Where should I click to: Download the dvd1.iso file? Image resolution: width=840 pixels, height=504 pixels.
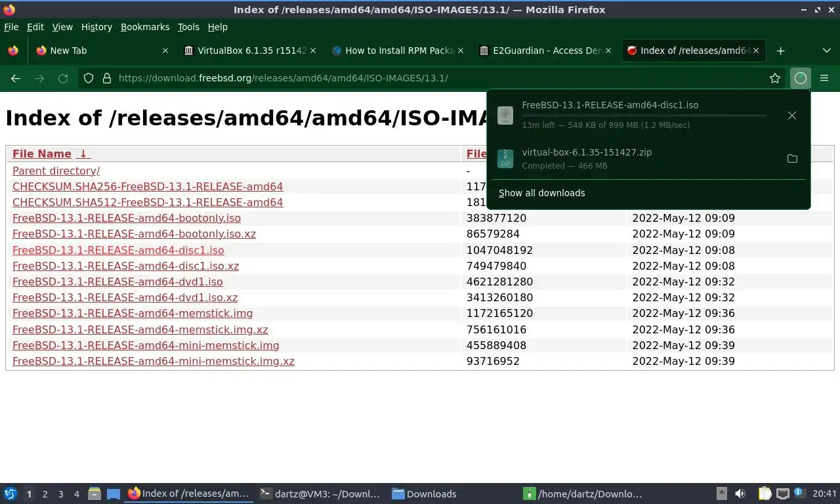tap(117, 282)
